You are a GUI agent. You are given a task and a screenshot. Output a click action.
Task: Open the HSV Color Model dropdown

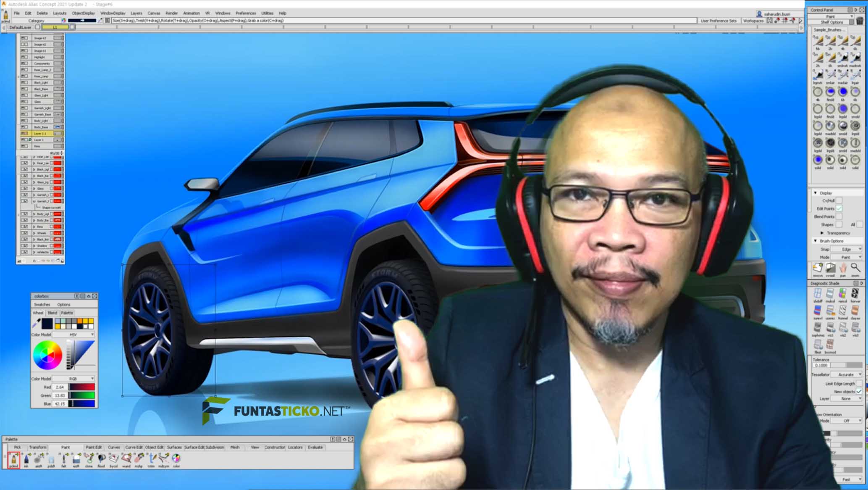[73, 335]
